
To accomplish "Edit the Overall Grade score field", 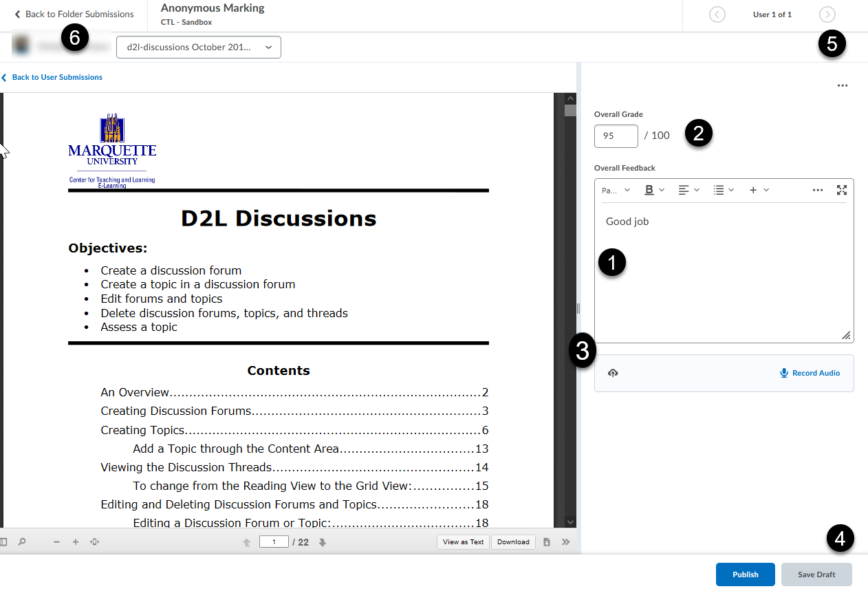I will tap(616, 136).
